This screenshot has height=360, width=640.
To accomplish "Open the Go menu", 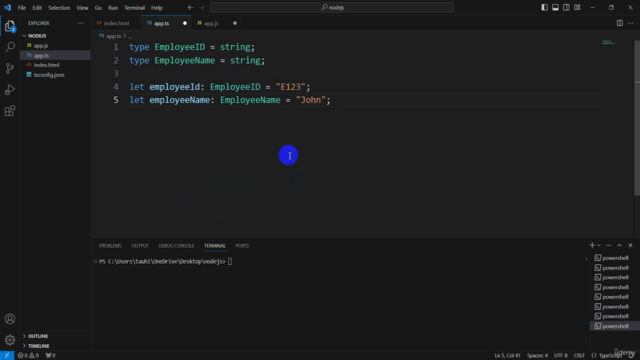I will [98, 8].
